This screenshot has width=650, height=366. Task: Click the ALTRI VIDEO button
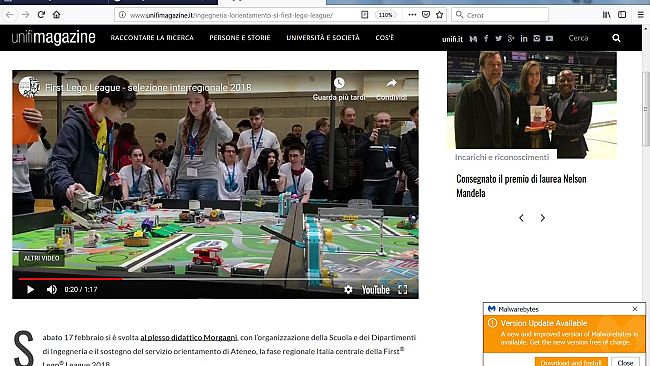(x=41, y=258)
